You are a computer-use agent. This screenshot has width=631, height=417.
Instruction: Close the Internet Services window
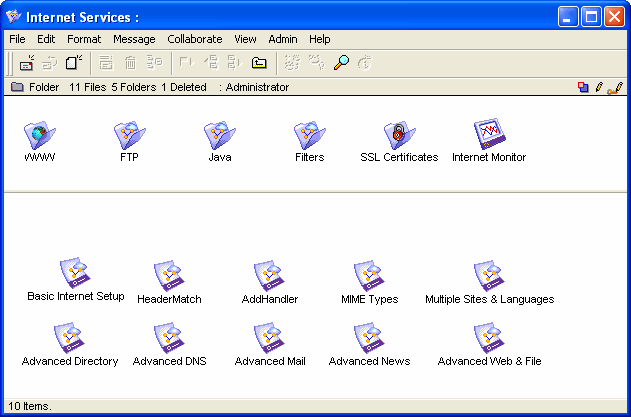pyautogui.click(x=614, y=17)
